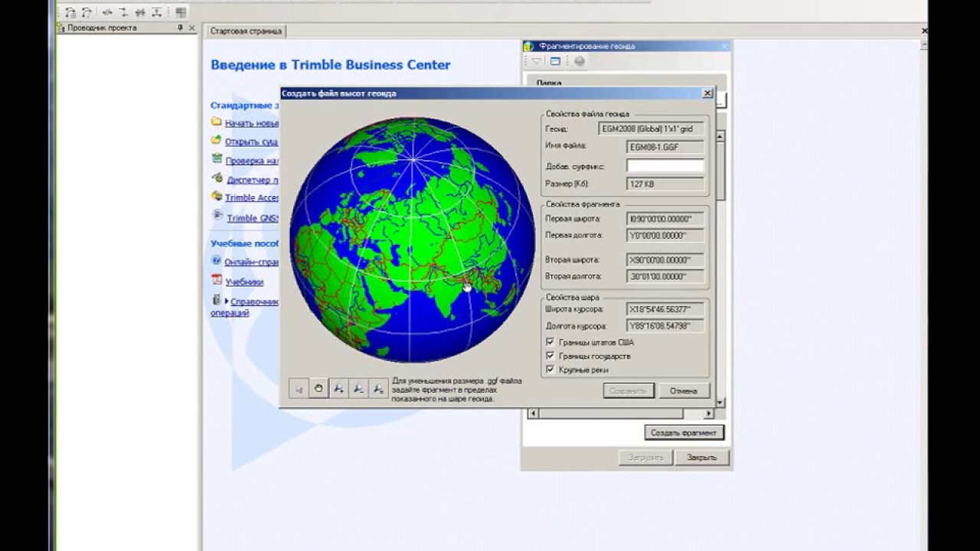Click the folder icon next to Начать новый
This screenshot has height=551, width=980.
(x=217, y=122)
